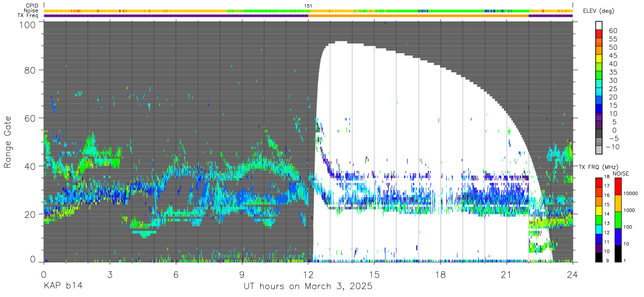Image resolution: width=644 pixels, height=297 pixels.
Task: Click the ELEV colorbar value -10
Action: tap(613, 147)
